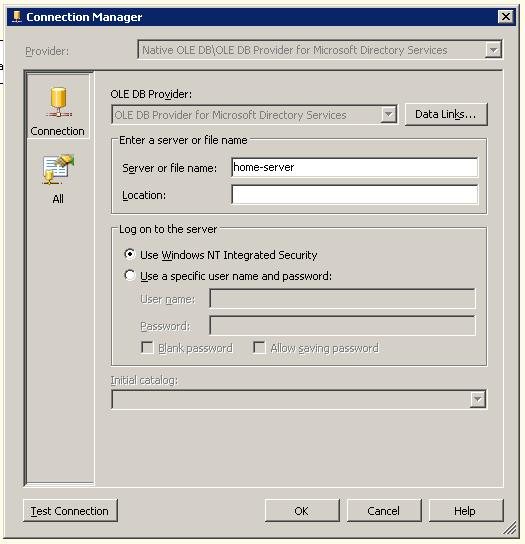The height and width of the screenshot is (544, 525).
Task: Click the Server or file name field
Action: 354,167
